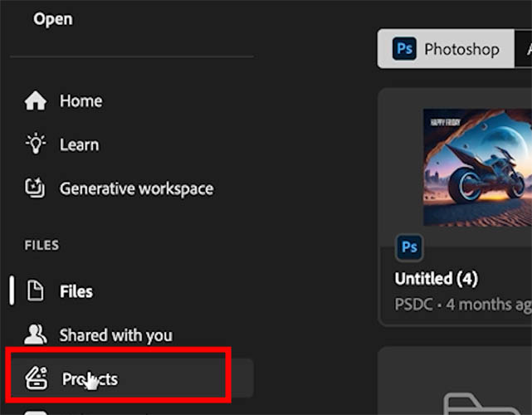The height and width of the screenshot is (415, 532).
Task: Open the Home label in sidebar
Action: 81,101
